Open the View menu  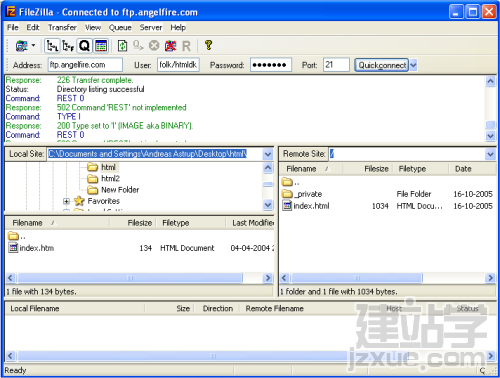[93, 27]
